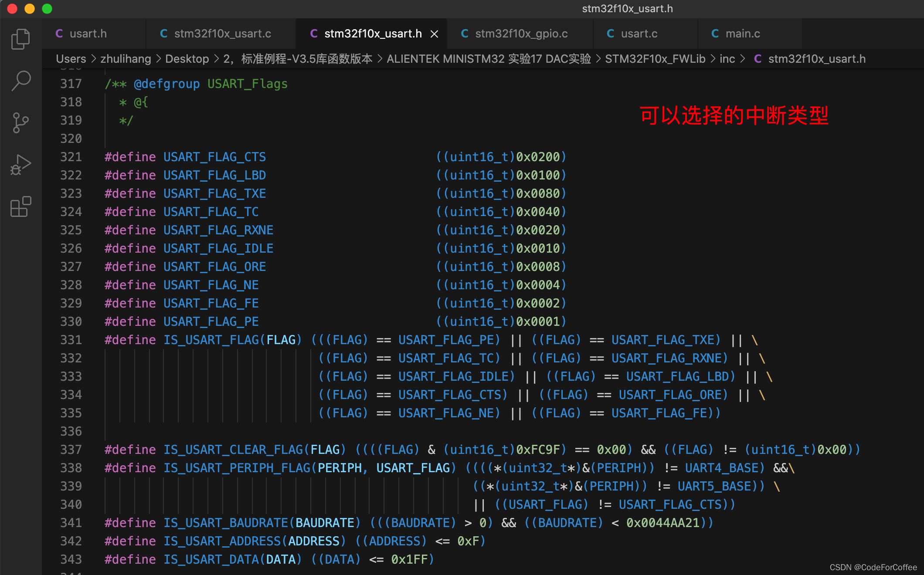Open the Source Control view icon
Screen dimensions: 924x575
[x=20, y=122]
